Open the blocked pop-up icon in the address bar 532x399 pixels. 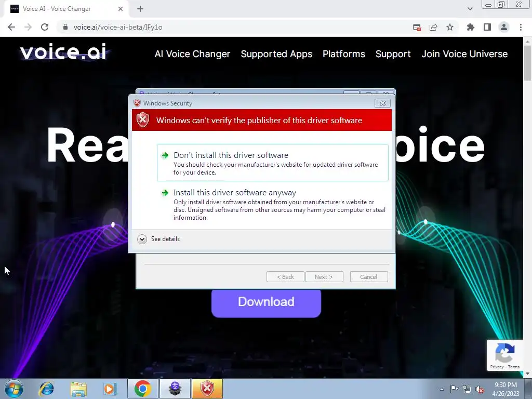point(417,28)
